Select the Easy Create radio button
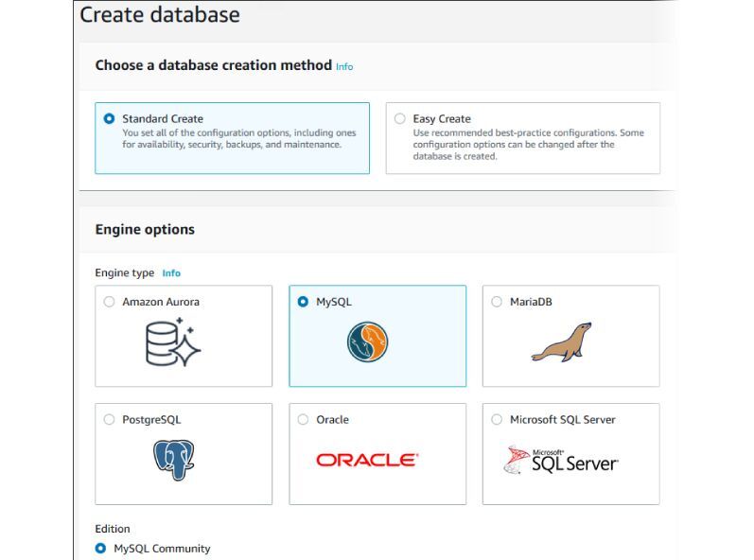754x560 pixels. click(399, 118)
